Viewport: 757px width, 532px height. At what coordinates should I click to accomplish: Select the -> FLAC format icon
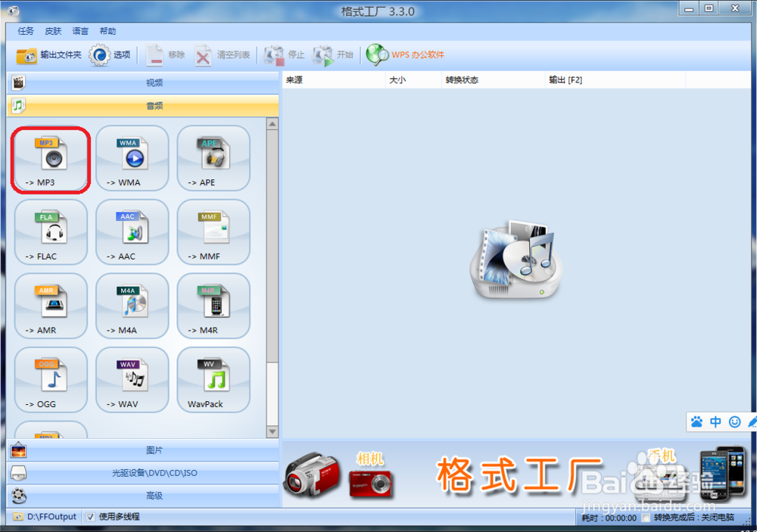[51, 232]
